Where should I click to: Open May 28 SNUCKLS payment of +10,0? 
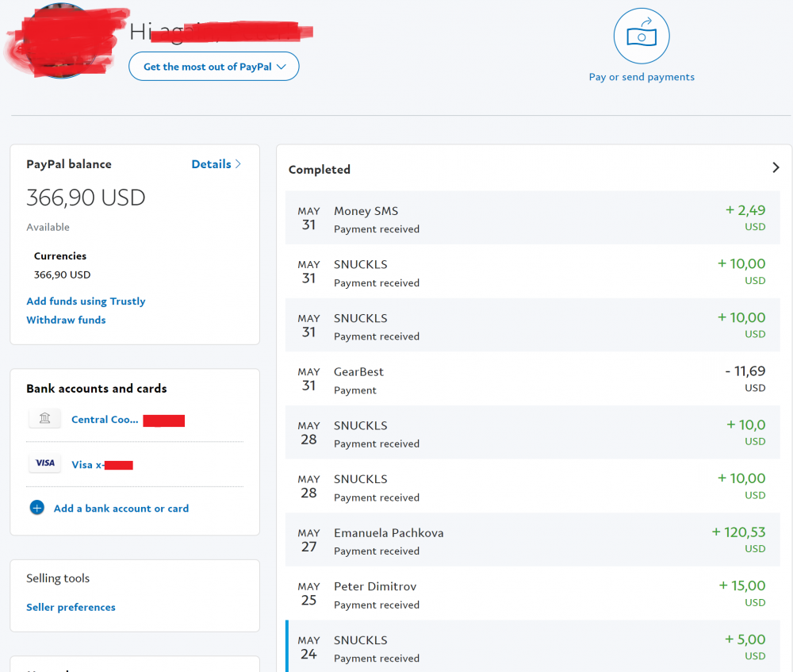pyautogui.click(x=533, y=432)
